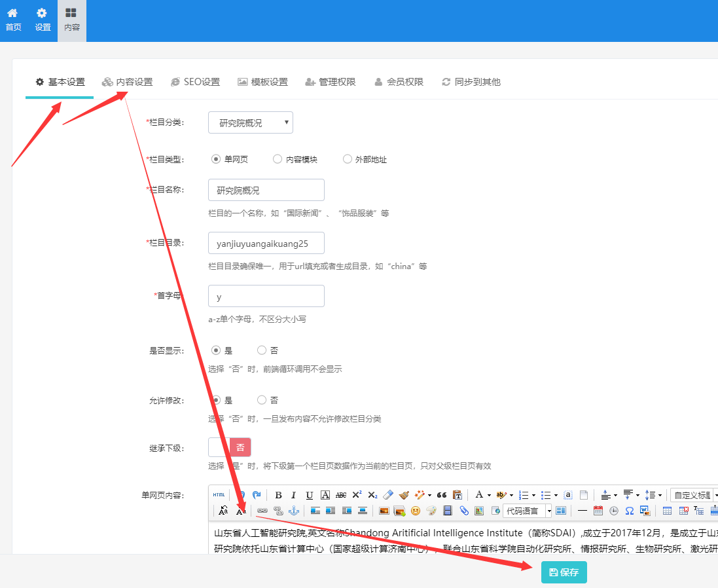Screen dimensions: 718x588
Task: Apply italic formatting in the editor
Action: coord(293,495)
